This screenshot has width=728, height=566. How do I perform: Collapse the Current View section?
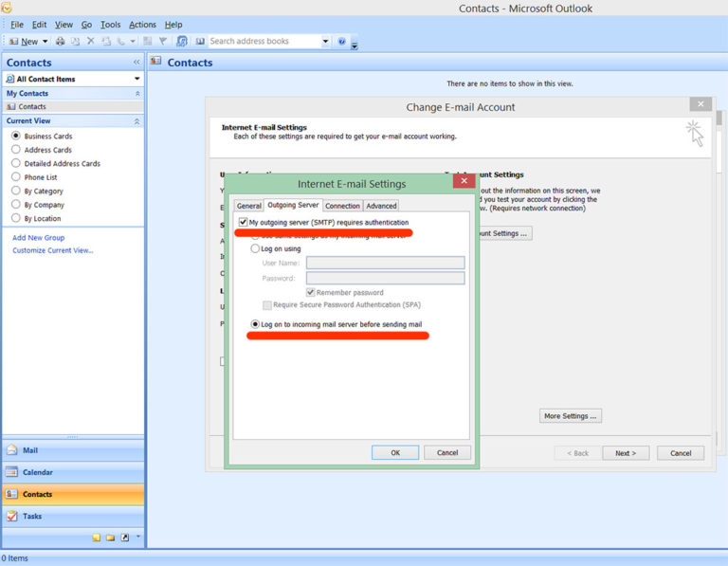(x=136, y=121)
